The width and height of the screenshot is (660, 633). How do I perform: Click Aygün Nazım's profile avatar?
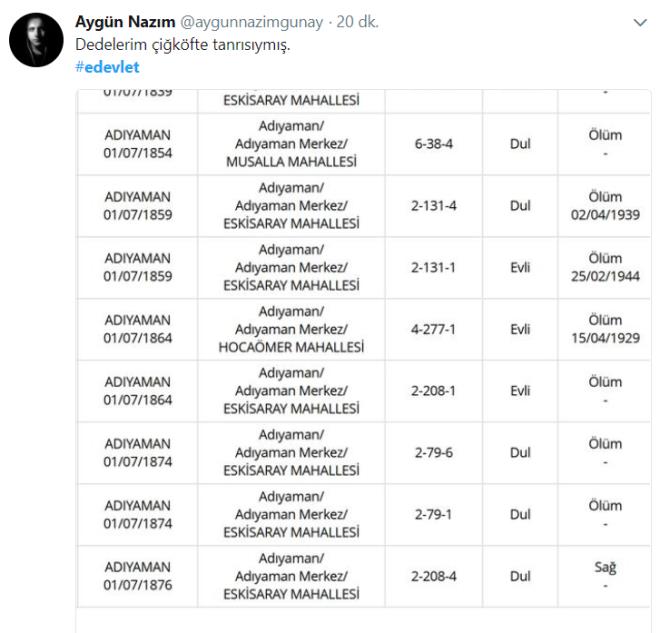click(x=38, y=40)
